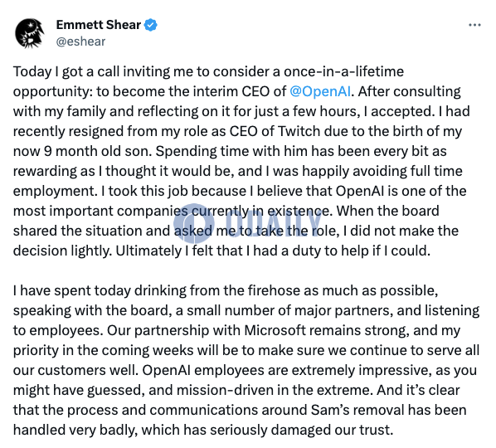Visit the @eshear handle link

[x=80, y=41]
